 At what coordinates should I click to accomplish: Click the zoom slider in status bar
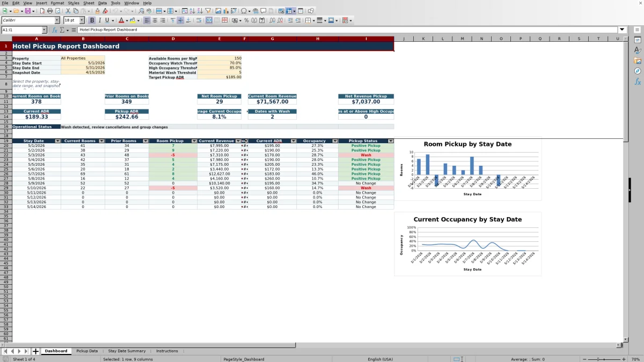[x=604, y=359]
